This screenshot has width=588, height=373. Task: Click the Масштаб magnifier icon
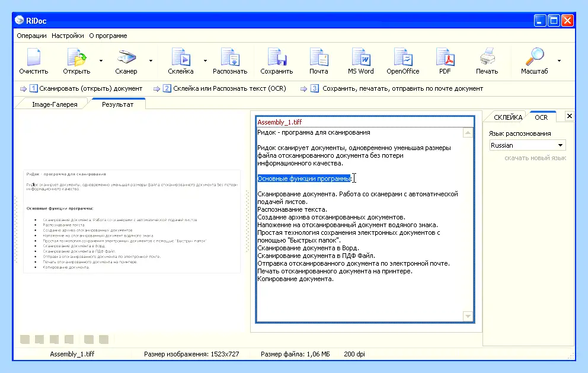pos(535,58)
